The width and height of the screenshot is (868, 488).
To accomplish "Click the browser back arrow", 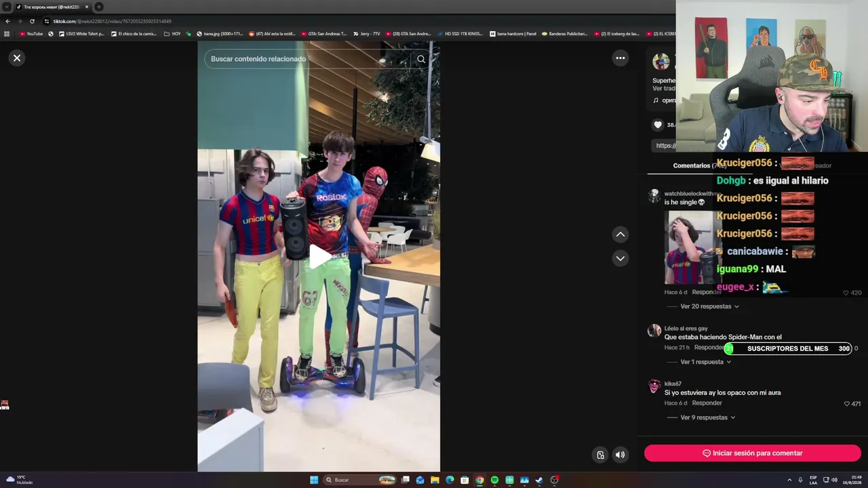I will (x=7, y=21).
